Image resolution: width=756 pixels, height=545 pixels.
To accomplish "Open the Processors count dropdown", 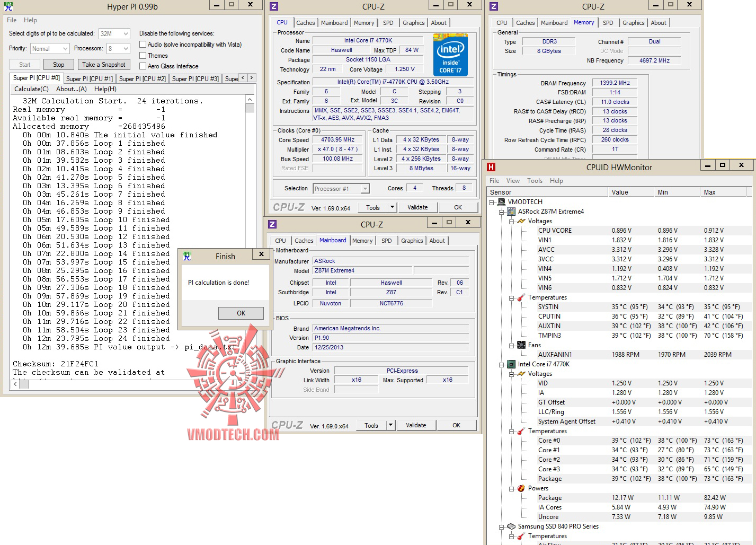I will [126, 49].
